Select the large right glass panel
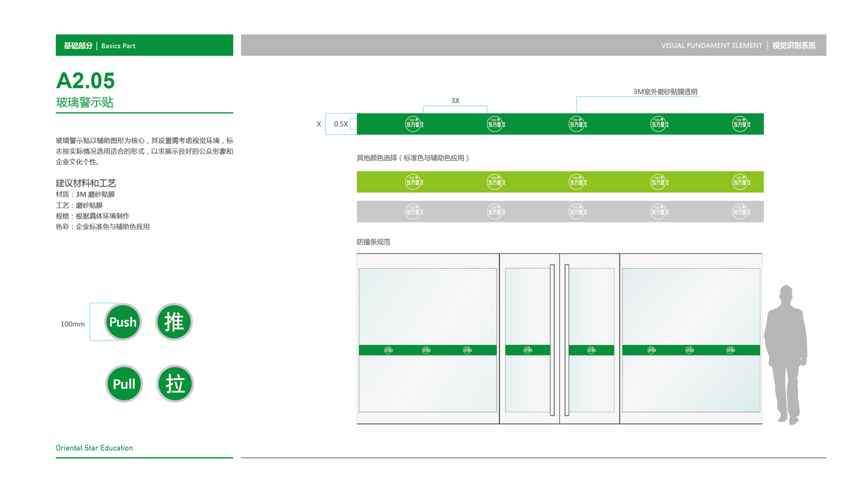The image size is (868, 488). pos(691,340)
